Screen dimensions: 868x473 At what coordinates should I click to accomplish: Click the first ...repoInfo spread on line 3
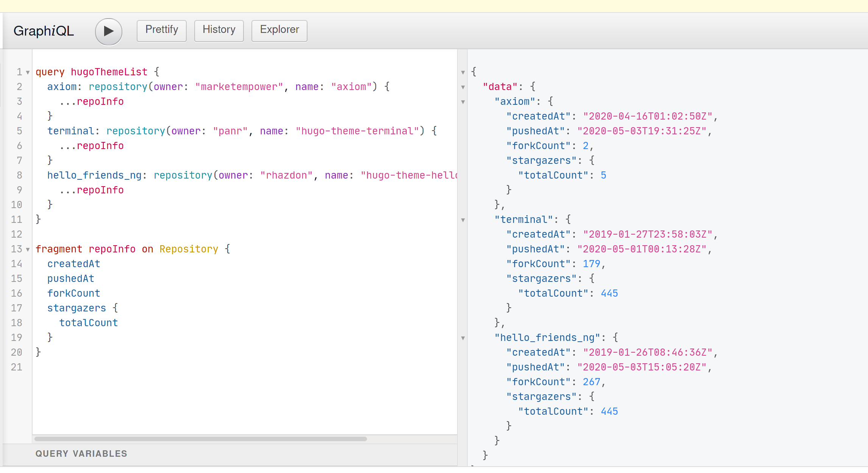[x=92, y=101]
